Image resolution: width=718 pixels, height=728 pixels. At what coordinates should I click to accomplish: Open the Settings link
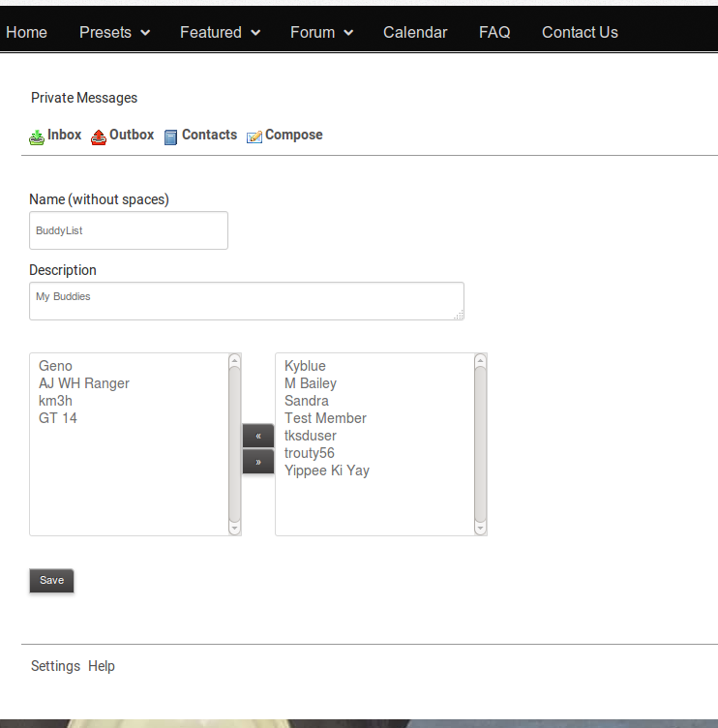[x=55, y=666]
